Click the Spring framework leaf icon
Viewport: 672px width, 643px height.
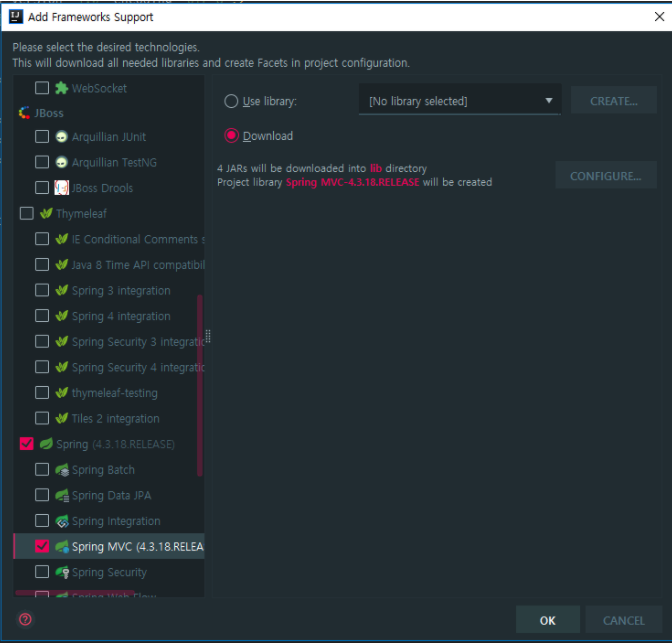pyautogui.click(x=46, y=444)
